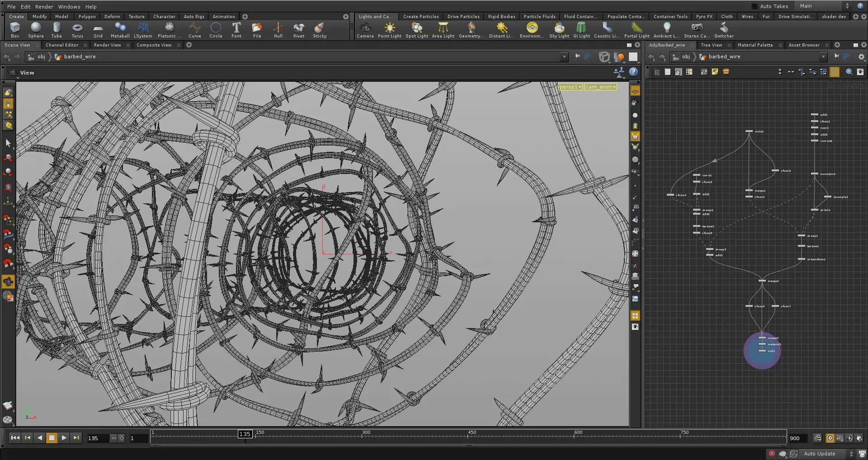
Task: Add a Camera from lights shelf
Action: 365,30
